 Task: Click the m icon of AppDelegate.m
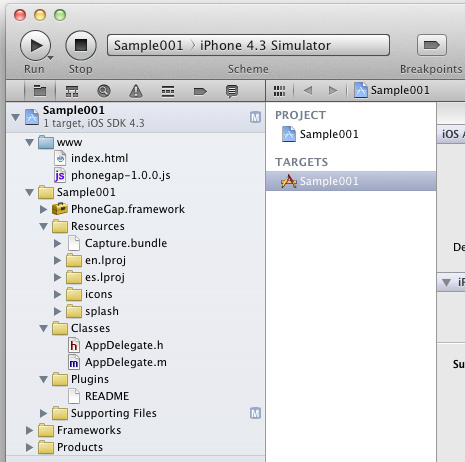pyautogui.click(x=74, y=362)
